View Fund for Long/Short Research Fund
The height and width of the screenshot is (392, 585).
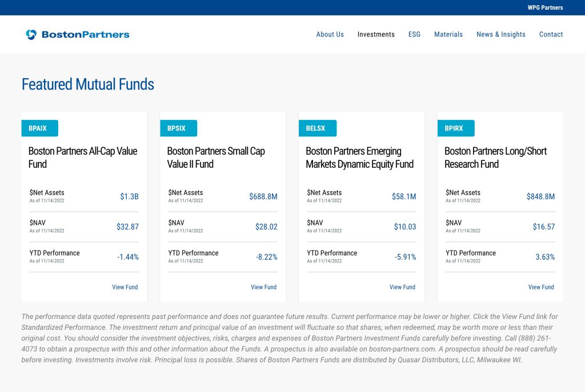[541, 287]
